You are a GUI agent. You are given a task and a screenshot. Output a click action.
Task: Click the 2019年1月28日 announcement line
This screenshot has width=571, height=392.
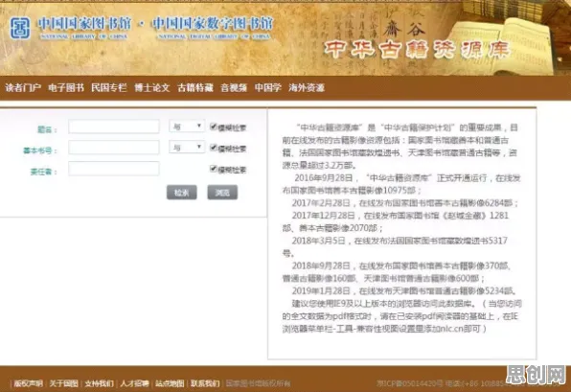[403, 290]
